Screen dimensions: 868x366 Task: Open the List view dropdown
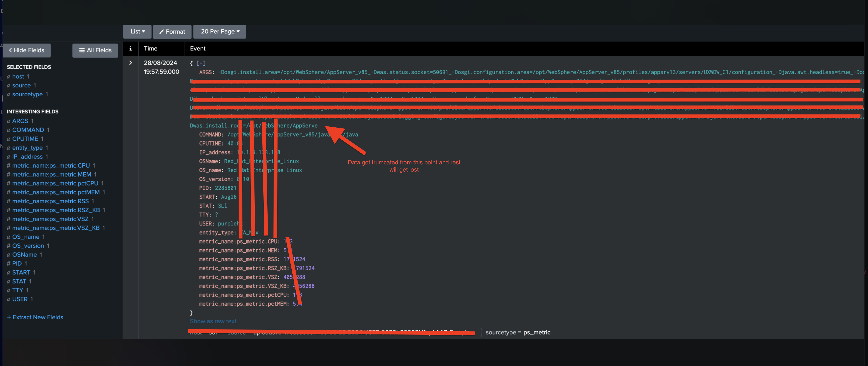coord(137,32)
